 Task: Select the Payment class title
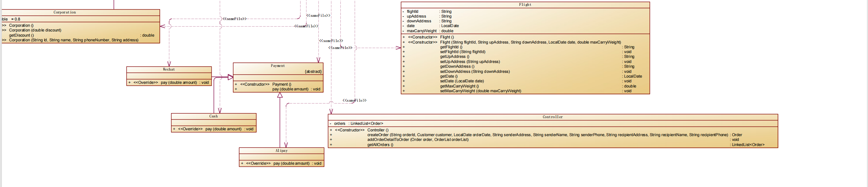click(x=278, y=66)
